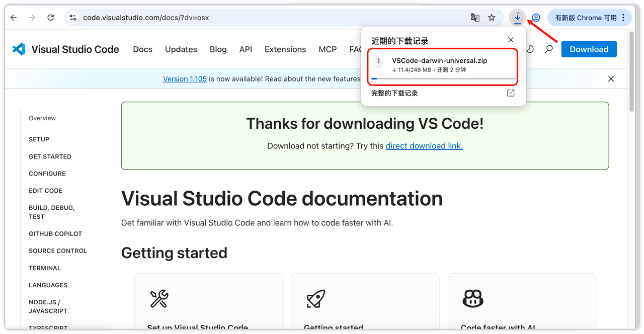Open full download history external icon

coord(510,93)
